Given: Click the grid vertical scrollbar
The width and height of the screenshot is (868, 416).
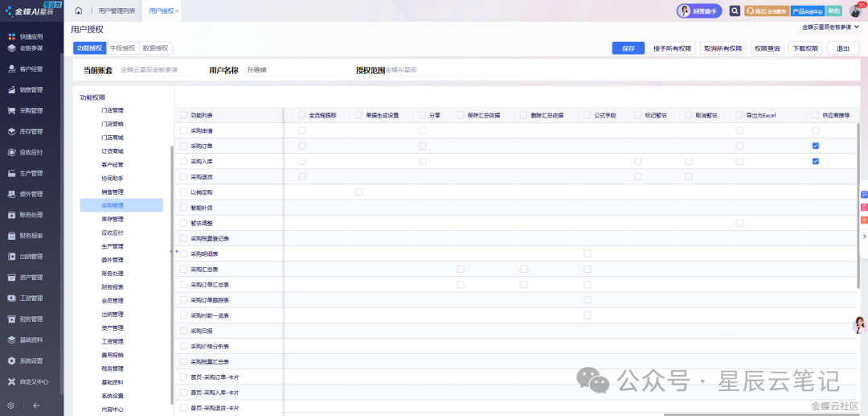Looking at the screenshot, I should [859, 206].
